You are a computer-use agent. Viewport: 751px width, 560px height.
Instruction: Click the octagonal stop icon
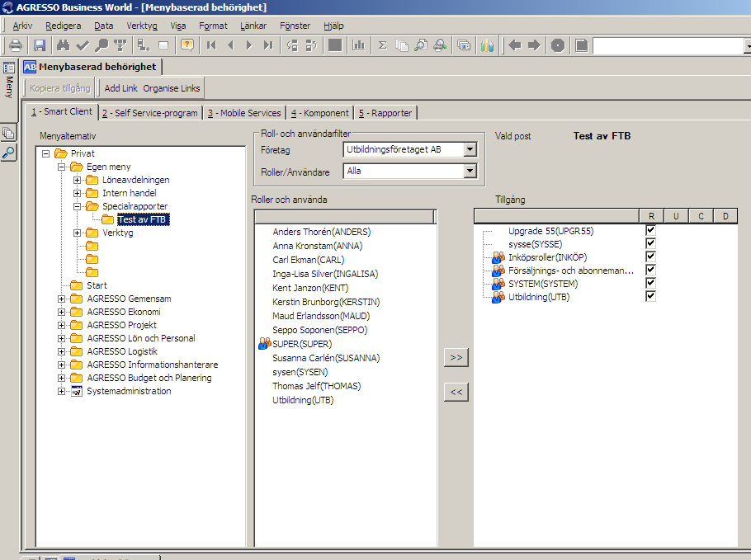[x=558, y=45]
